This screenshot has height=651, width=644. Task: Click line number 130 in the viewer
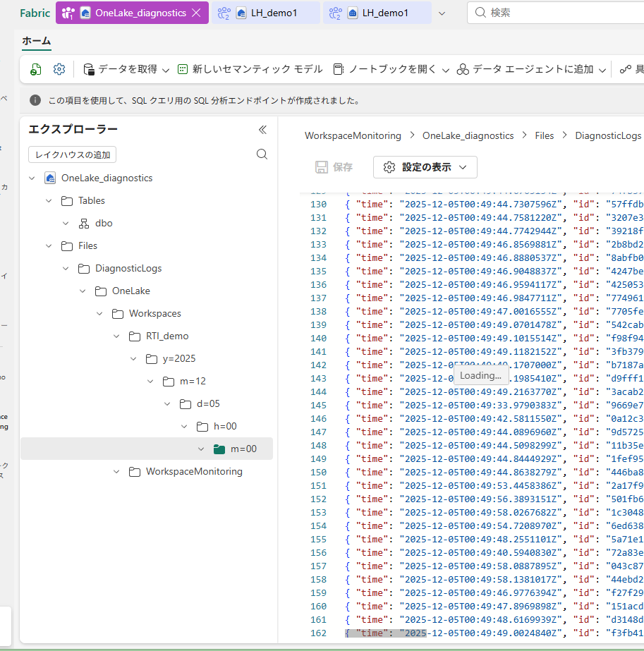point(318,205)
